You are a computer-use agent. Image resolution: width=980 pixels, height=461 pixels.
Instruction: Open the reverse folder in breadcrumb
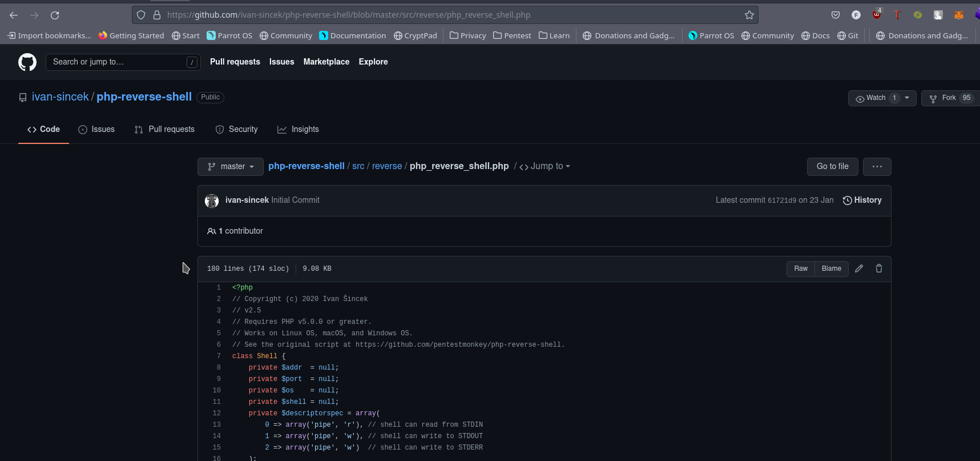coord(387,166)
